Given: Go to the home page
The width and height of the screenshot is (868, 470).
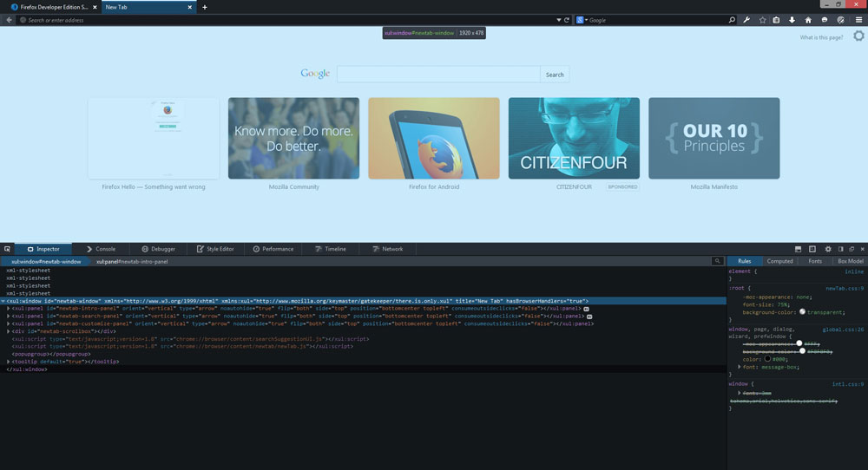Looking at the screenshot, I should [808, 20].
